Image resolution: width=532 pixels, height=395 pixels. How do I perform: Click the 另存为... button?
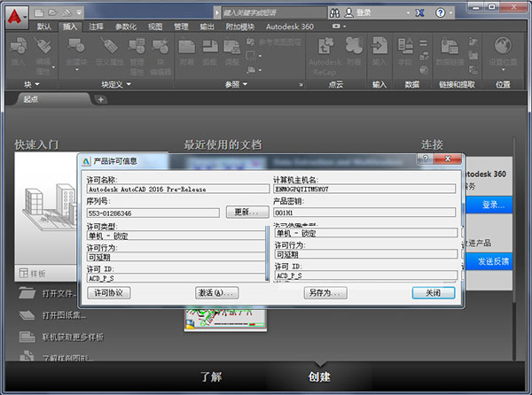point(325,292)
